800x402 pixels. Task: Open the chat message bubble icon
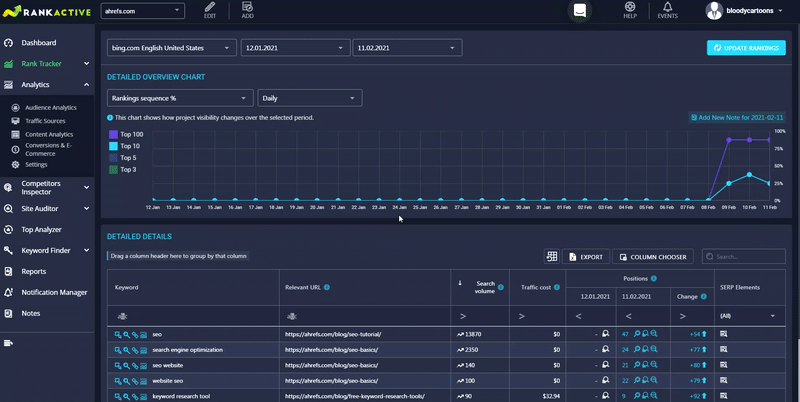coord(580,10)
